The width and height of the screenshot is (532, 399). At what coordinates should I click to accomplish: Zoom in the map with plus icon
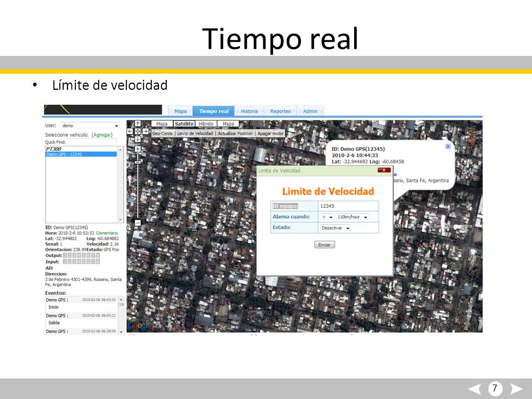click(138, 149)
